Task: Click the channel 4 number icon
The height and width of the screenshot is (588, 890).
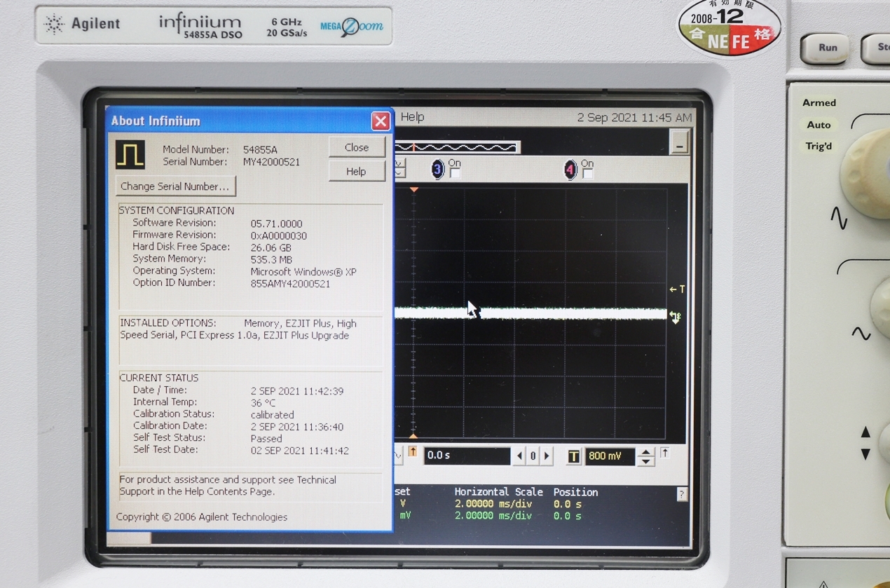Action: (570, 169)
